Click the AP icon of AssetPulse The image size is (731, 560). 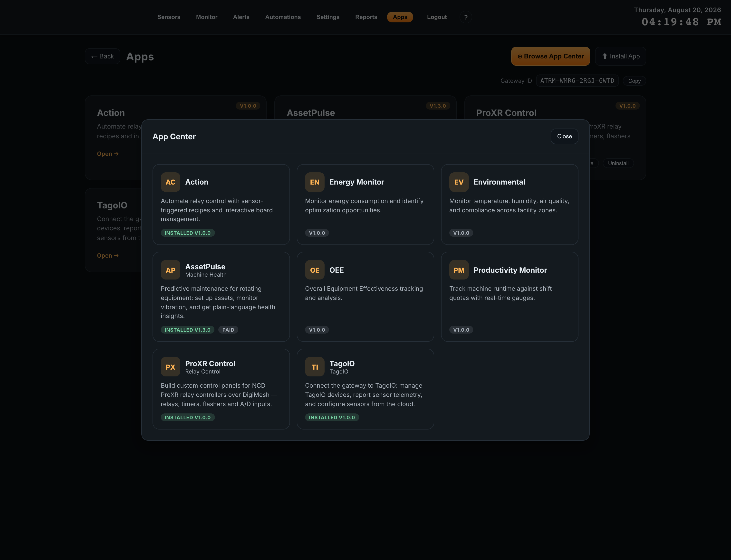tap(171, 270)
